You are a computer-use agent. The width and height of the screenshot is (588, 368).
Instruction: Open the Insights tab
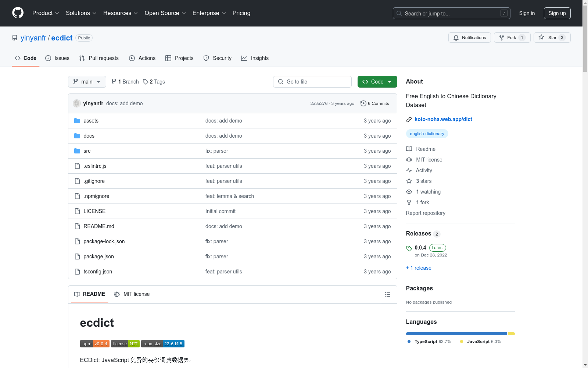(x=255, y=58)
